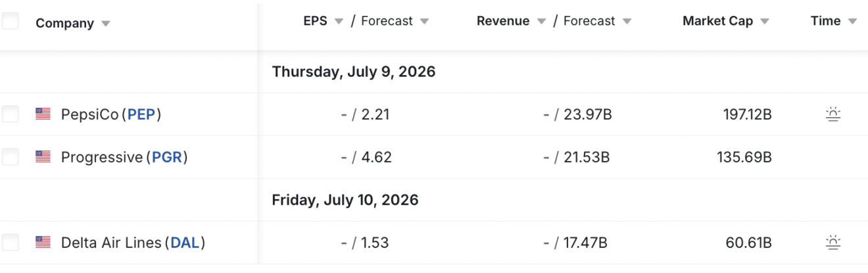
Task: Toggle the select-all checkbox in the header
Action: click(10, 22)
